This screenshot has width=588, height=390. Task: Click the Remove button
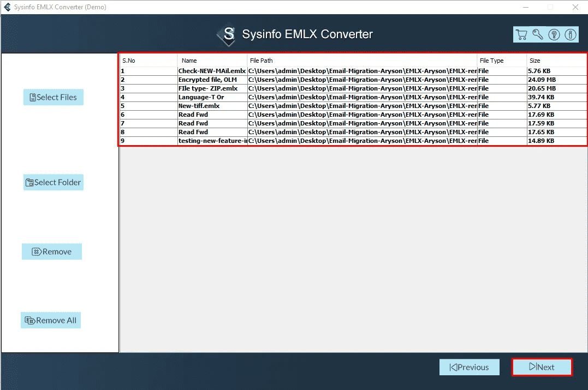52,251
